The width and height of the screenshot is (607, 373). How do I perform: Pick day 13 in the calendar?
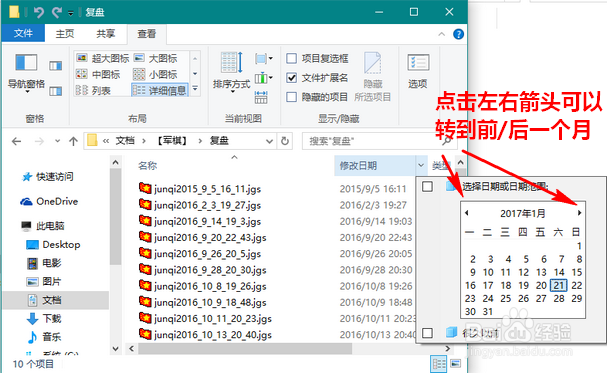tap(541, 272)
